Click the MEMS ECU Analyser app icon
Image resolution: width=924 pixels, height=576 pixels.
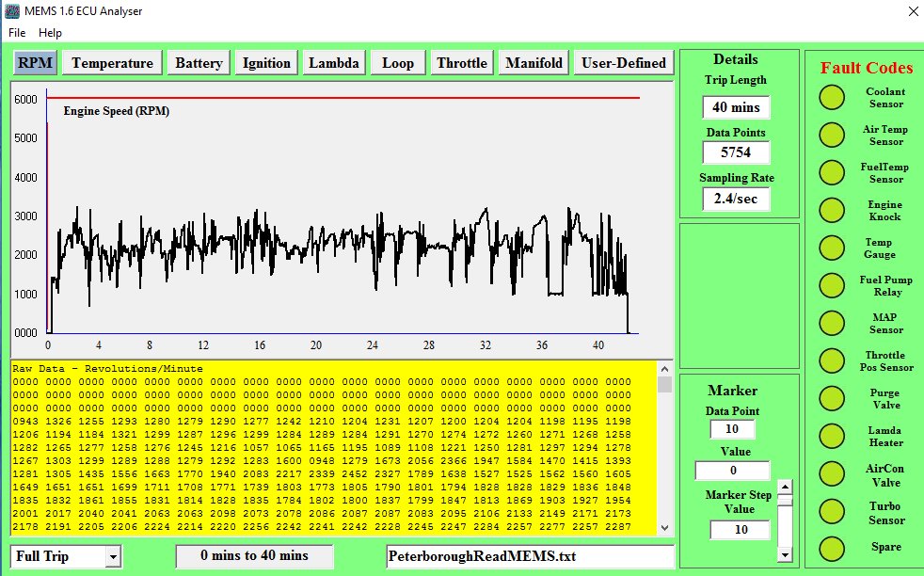pyautogui.click(x=12, y=10)
